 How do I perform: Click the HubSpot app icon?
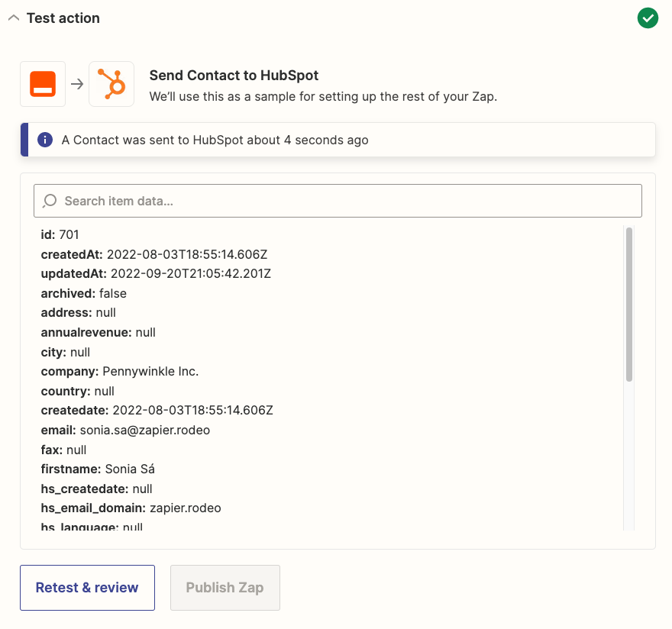click(111, 84)
